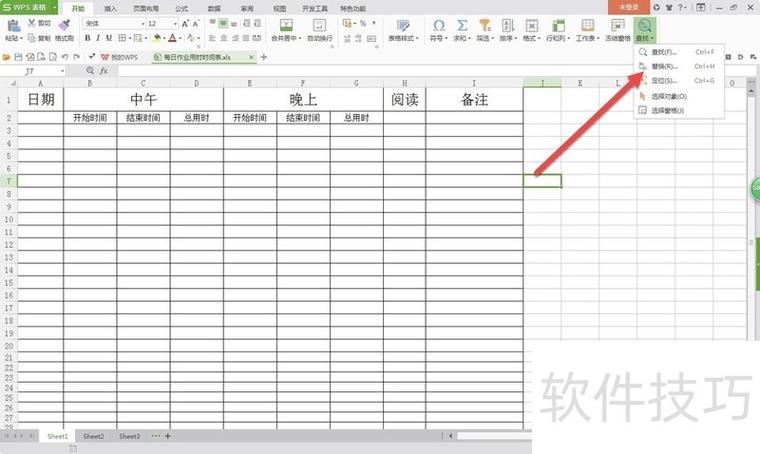Click the new document tab plus button
Screen dimensions: 760x454
[x=264, y=57]
